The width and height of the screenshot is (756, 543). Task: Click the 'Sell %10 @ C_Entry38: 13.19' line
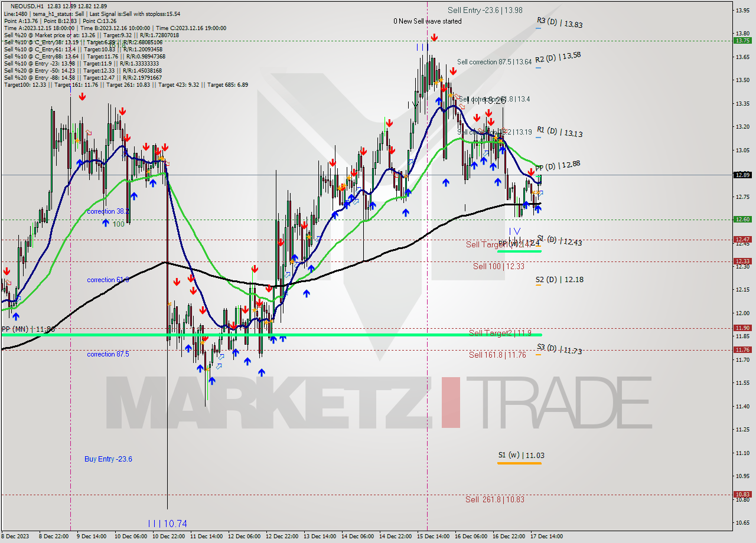point(41,42)
